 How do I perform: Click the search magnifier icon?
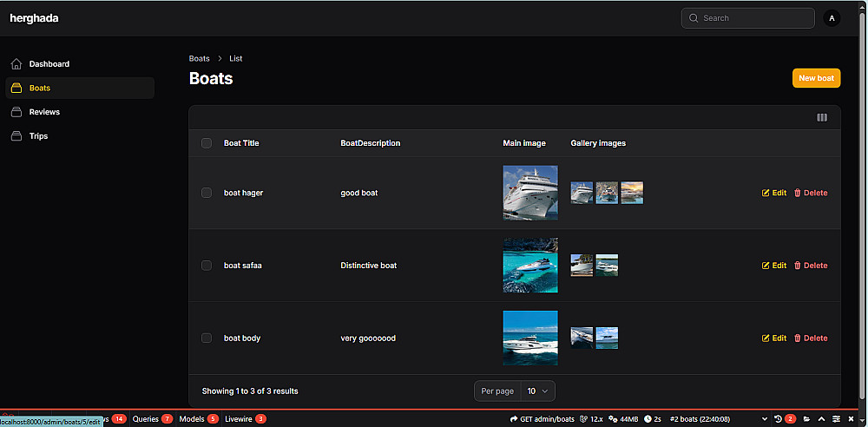pos(694,18)
